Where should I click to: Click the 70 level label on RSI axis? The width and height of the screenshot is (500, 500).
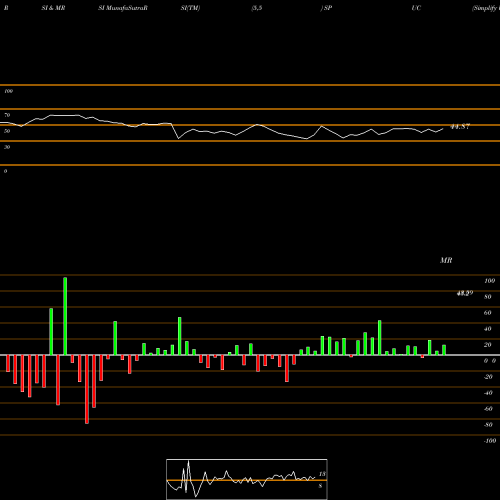pos(7,115)
